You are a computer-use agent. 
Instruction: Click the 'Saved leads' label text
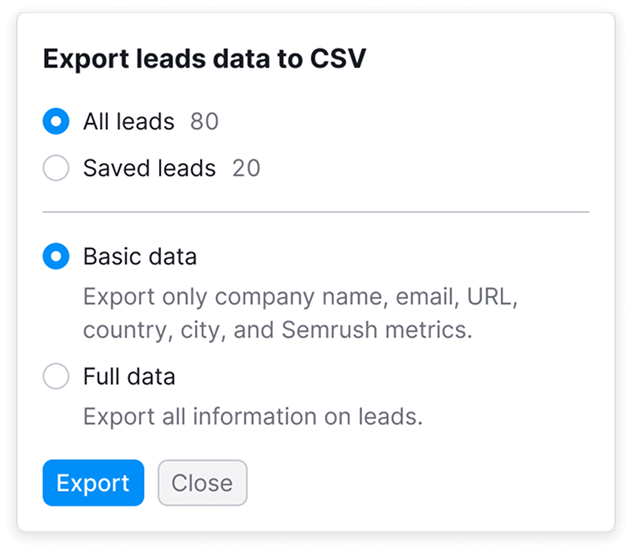point(149,168)
